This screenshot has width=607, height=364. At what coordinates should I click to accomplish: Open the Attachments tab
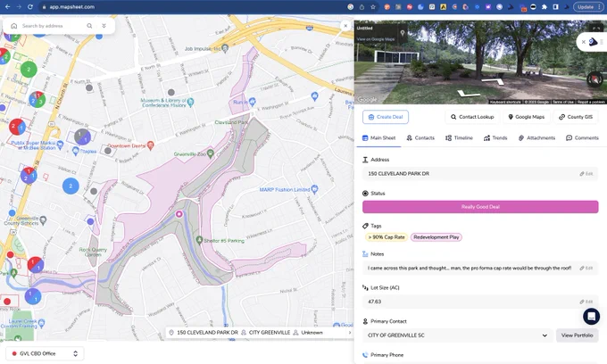[536, 137]
